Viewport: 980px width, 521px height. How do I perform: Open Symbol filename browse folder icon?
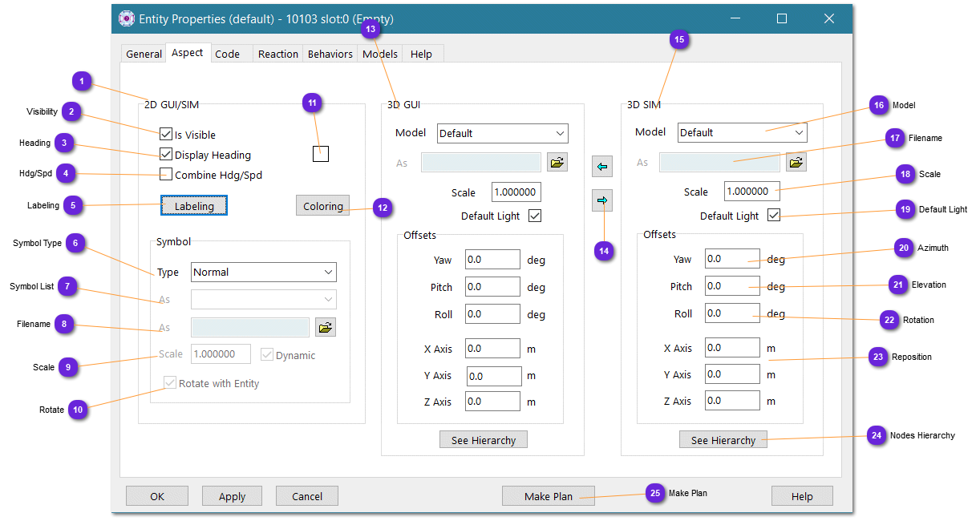coord(325,327)
